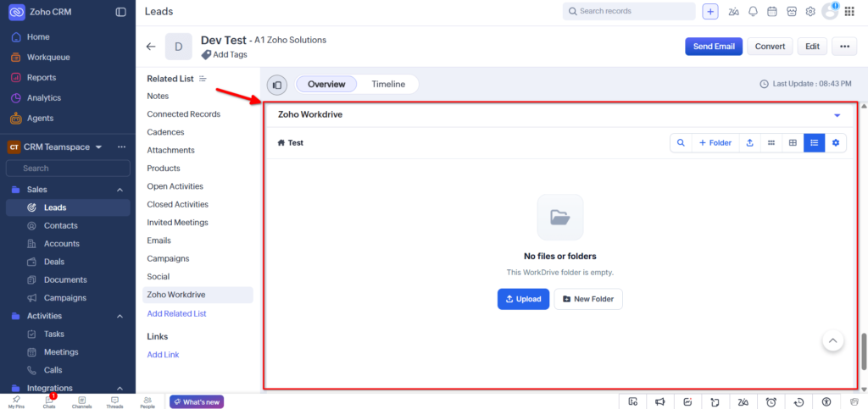Open the Zia assistant icon in top bar
Viewport: 868px width, 409px height.
pyautogui.click(x=733, y=12)
